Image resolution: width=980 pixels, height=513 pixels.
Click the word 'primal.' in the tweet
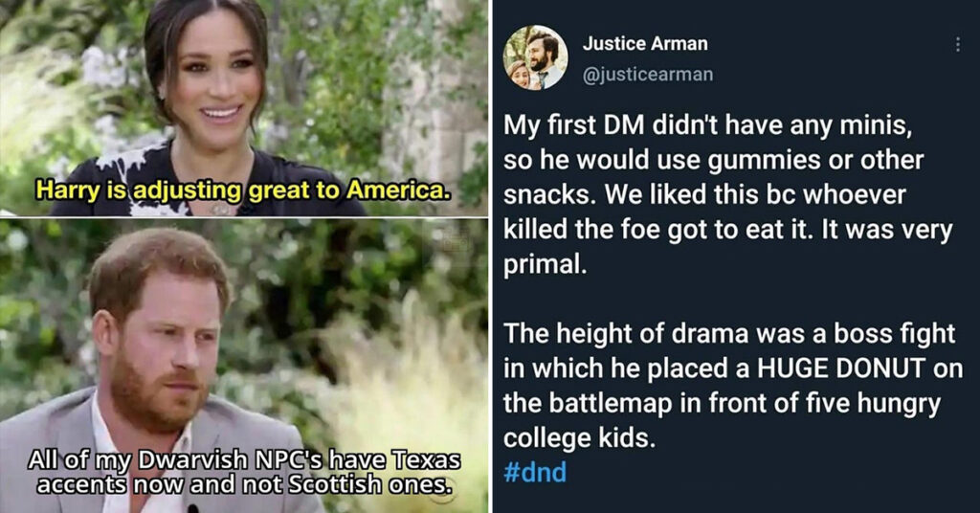[x=545, y=265]
